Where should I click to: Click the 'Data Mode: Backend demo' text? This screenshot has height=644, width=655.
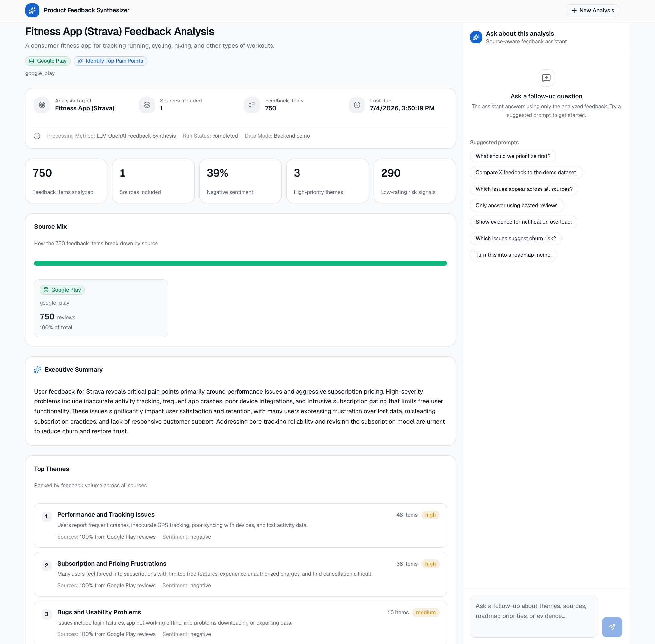click(277, 136)
